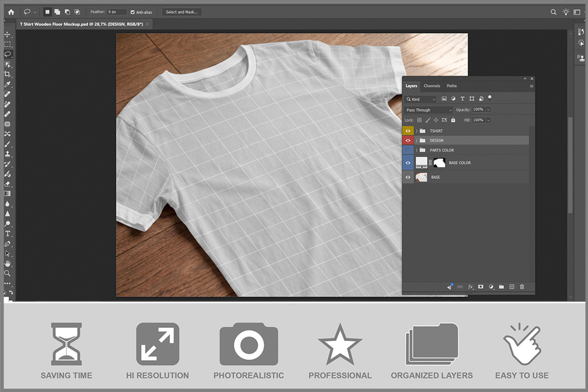Click the delete layer trash icon

point(522,287)
